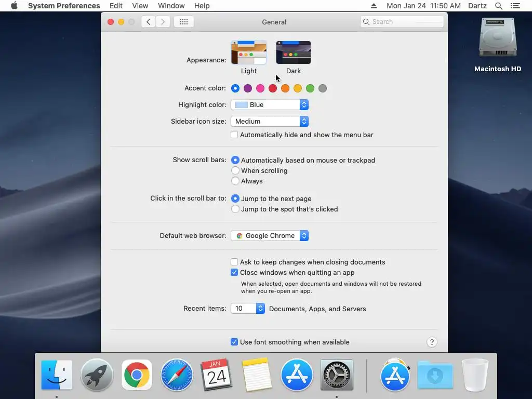Choose the graphite accent color

323,88
